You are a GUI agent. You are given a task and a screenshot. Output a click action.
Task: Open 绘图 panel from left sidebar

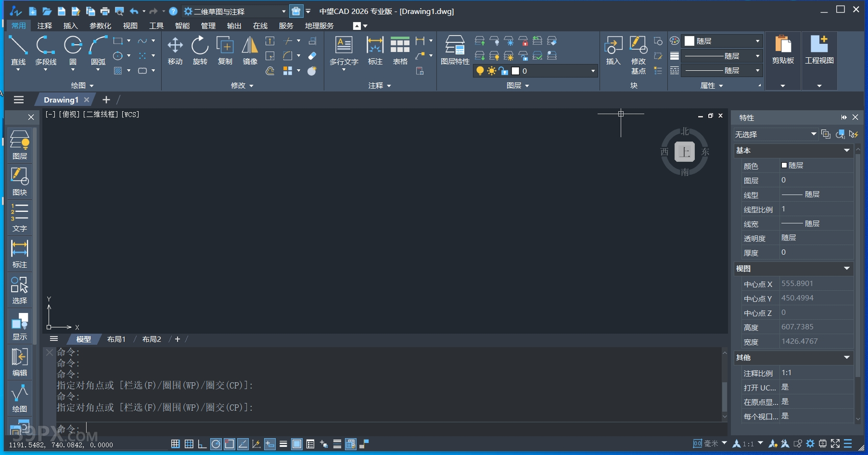(20, 398)
